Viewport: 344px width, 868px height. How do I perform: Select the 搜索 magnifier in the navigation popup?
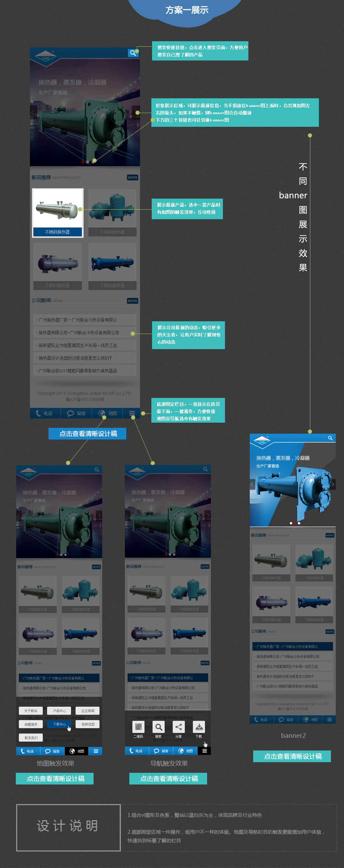tap(159, 726)
